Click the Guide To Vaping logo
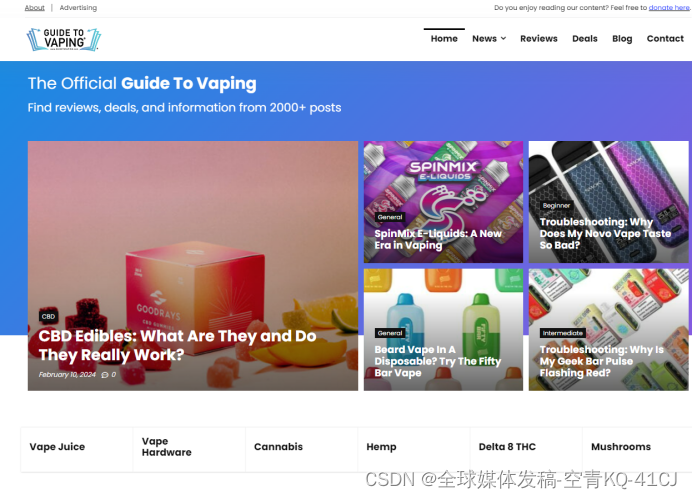Viewport: 692px width, 499px height. 64,39
